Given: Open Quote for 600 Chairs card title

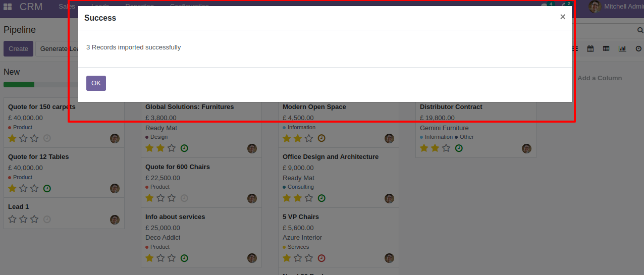Looking at the screenshot, I should pos(178,167).
